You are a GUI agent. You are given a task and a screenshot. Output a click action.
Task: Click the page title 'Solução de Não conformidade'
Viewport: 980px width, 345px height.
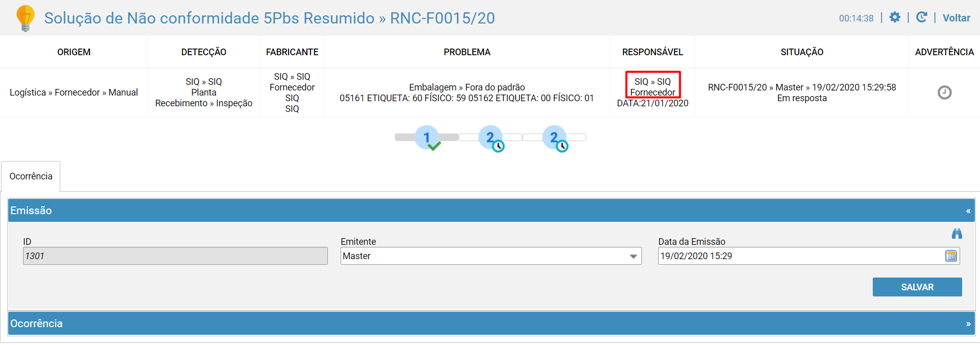pos(269,18)
